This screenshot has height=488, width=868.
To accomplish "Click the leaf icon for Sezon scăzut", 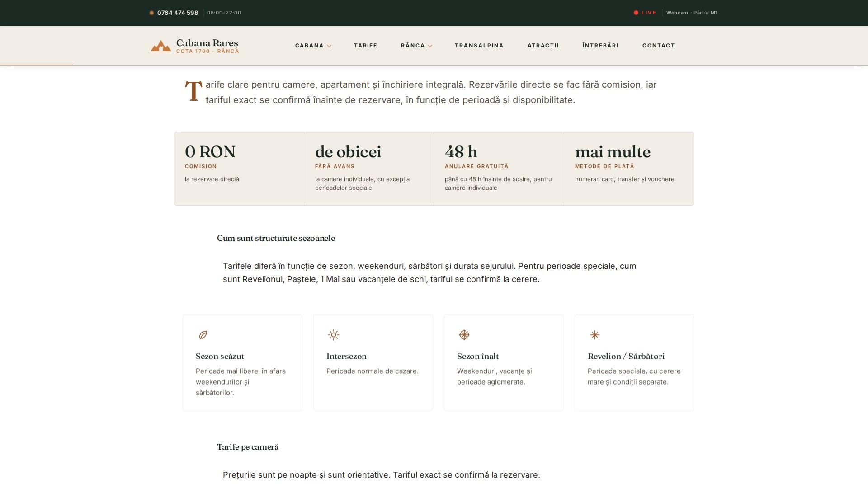I will pos(203,335).
